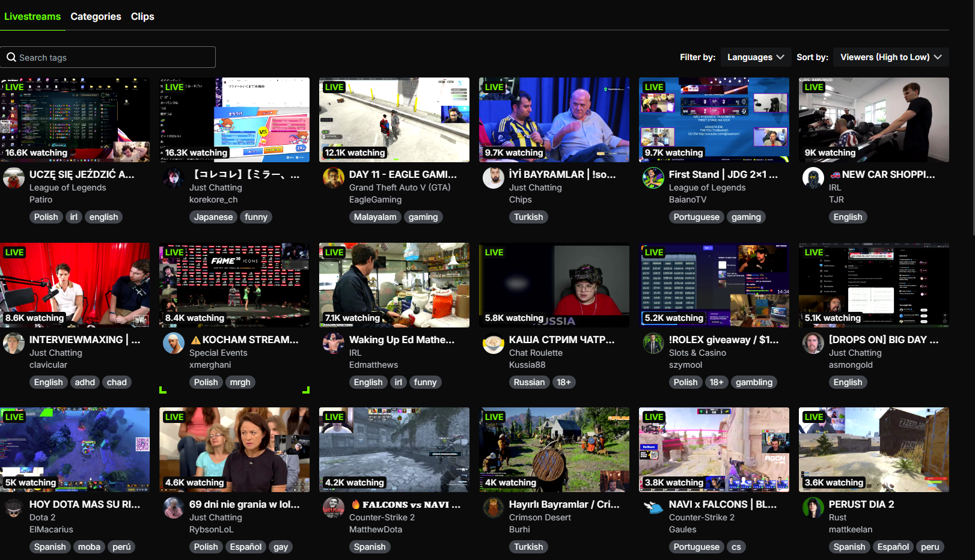Open xmerghani channel avatar

(x=174, y=344)
